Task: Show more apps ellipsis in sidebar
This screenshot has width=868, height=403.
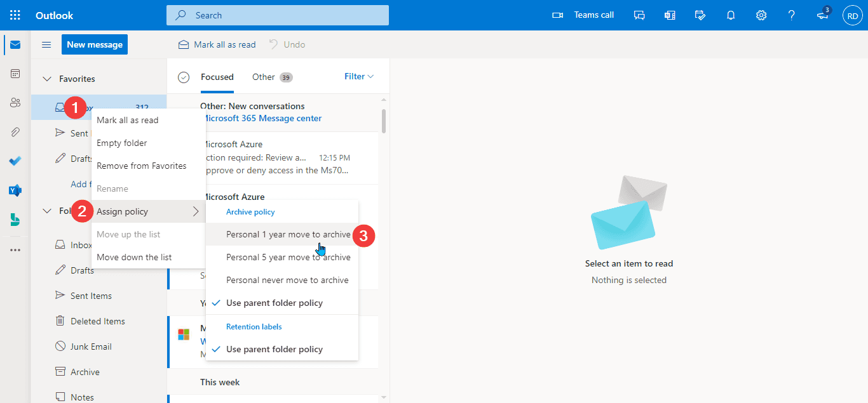Action: point(15,250)
